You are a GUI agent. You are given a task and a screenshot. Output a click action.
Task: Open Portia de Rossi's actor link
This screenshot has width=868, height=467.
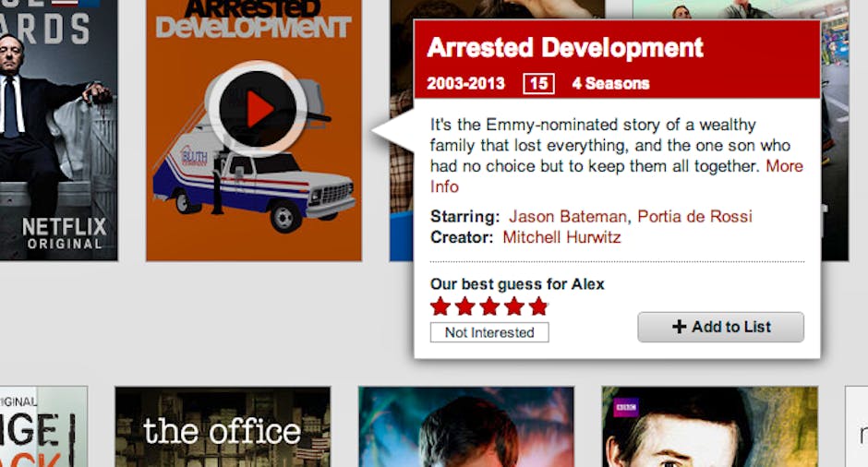click(x=694, y=216)
